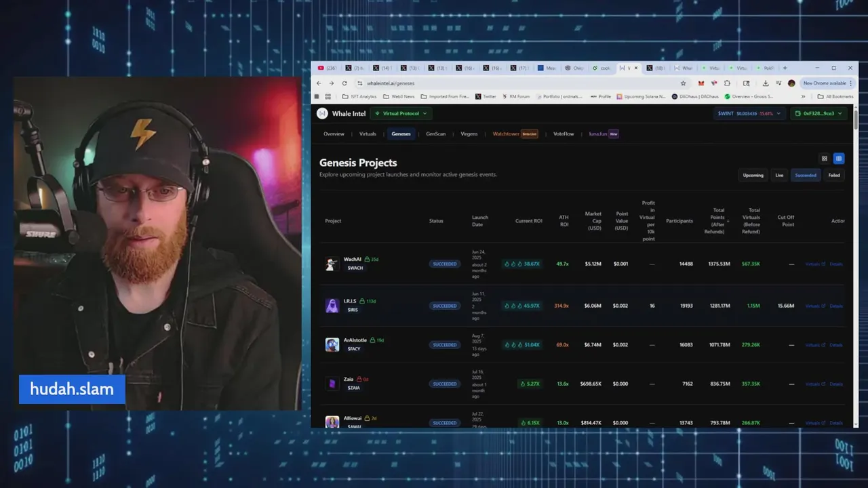Reload the whaleintel.ai page
This screenshot has height=488, width=868.
point(344,83)
